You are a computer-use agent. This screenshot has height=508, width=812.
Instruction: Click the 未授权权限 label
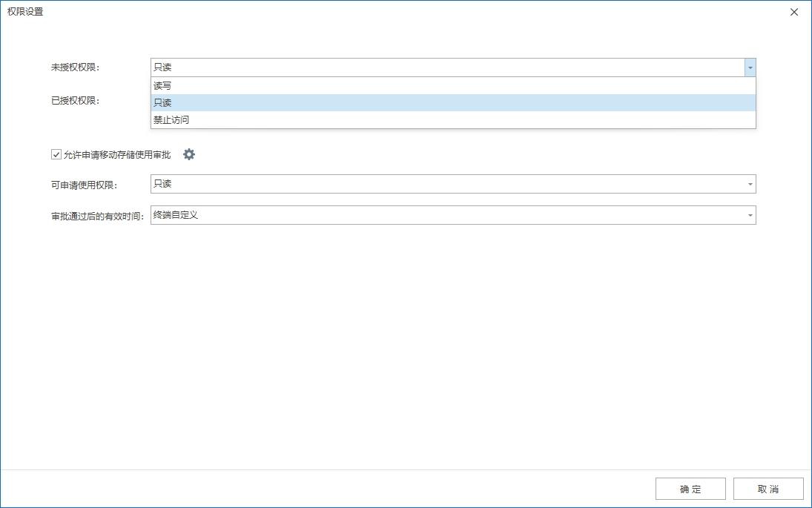(x=75, y=67)
